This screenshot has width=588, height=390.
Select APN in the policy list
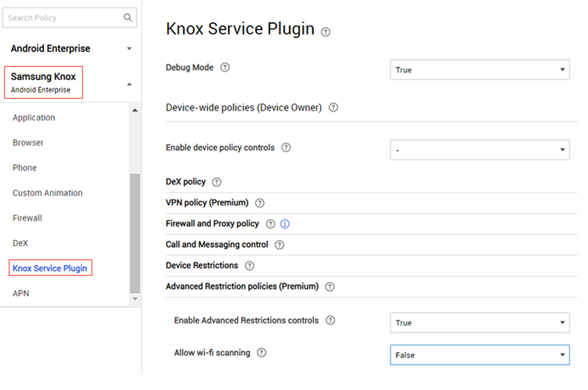pos(21,293)
